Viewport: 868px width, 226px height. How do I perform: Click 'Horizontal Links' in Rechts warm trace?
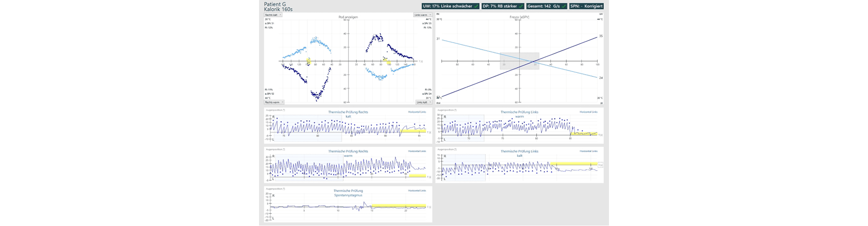[x=417, y=151]
